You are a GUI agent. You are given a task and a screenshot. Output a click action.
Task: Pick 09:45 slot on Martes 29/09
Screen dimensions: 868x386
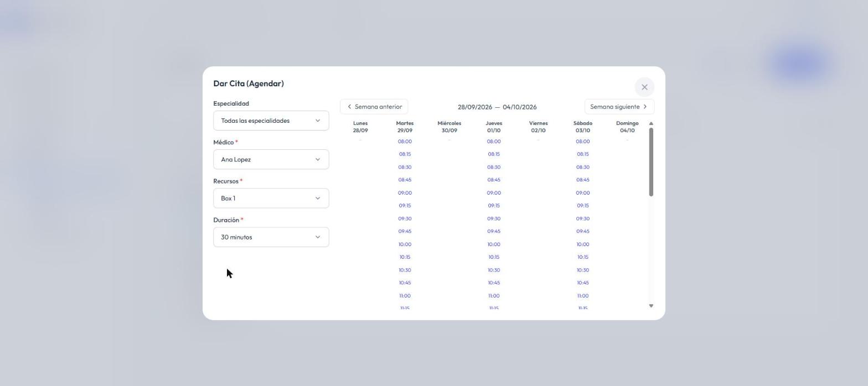tap(405, 231)
